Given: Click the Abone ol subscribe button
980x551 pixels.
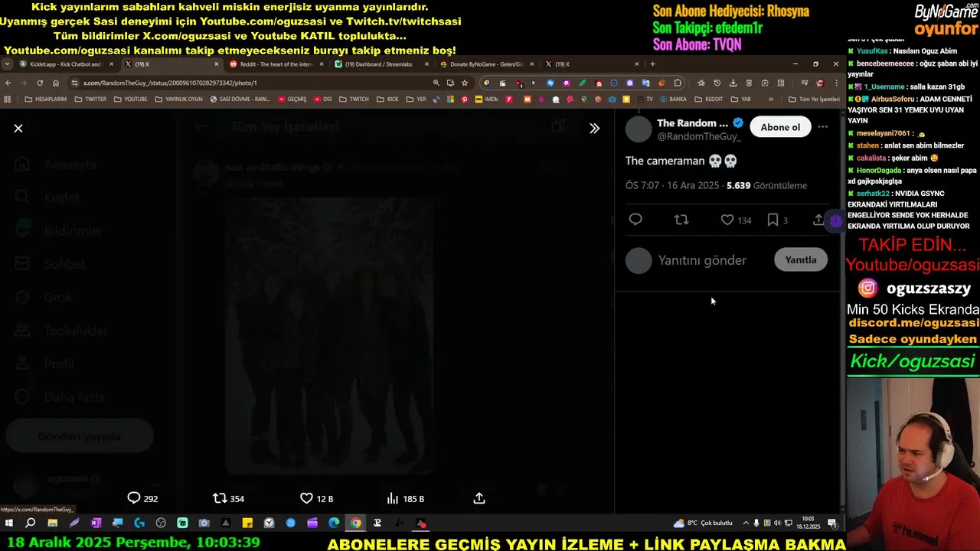Looking at the screenshot, I should tap(780, 127).
